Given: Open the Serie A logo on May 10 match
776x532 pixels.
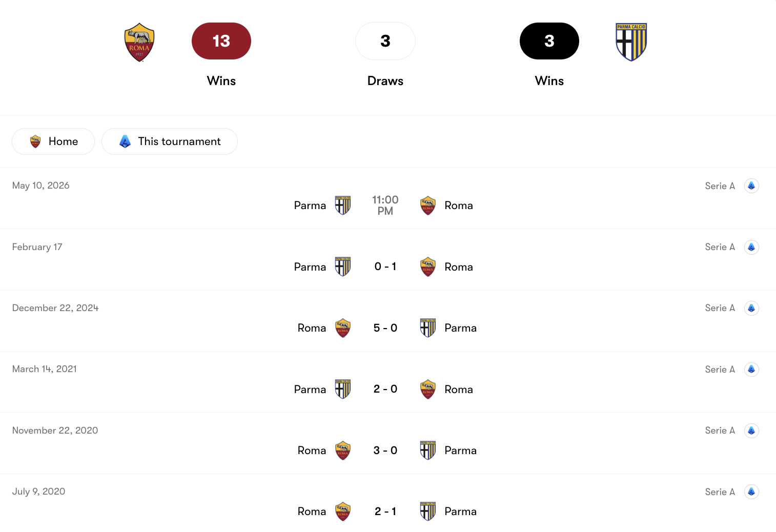Looking at the screenshot, I should pyautogui.click(x=751, y=186).
